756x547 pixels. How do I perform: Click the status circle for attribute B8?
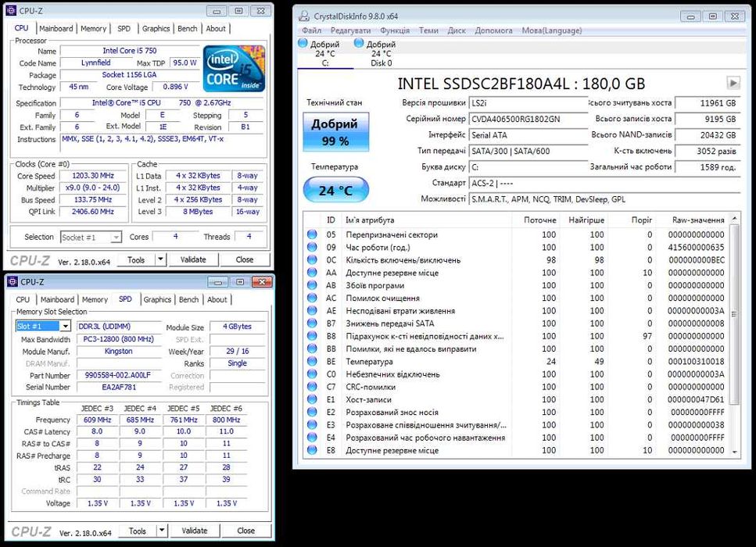[x=312, y=336]
